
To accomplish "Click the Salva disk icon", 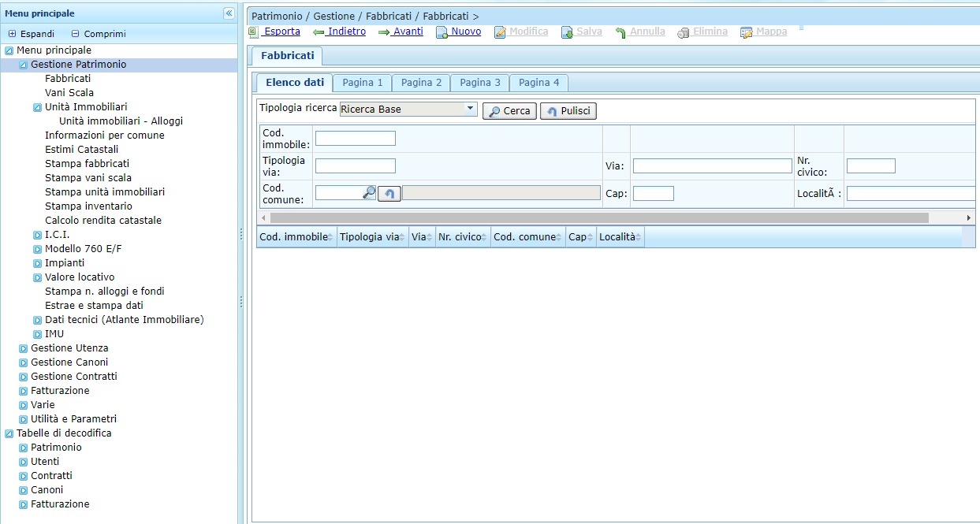I will click(x=567, y=32).
